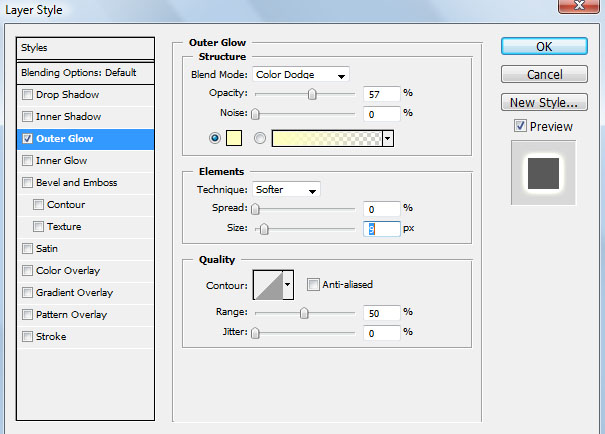Select the Inner Glow style row label
605x434 pixels.
[x=61, y=160]
